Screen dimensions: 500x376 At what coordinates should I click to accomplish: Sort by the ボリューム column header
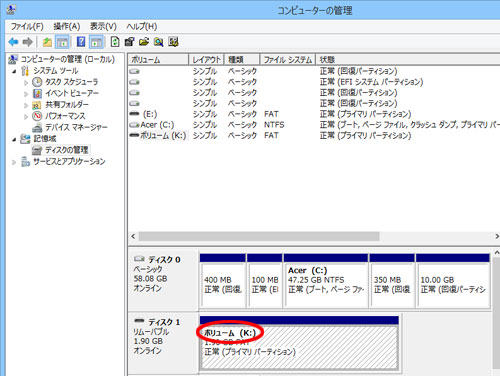pos(159,60)
